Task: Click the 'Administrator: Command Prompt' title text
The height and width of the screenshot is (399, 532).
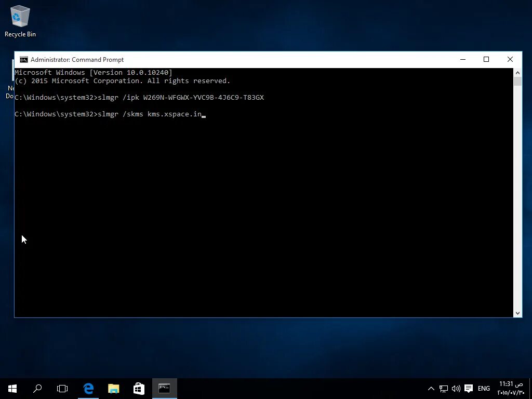Action: pos(77,60)
